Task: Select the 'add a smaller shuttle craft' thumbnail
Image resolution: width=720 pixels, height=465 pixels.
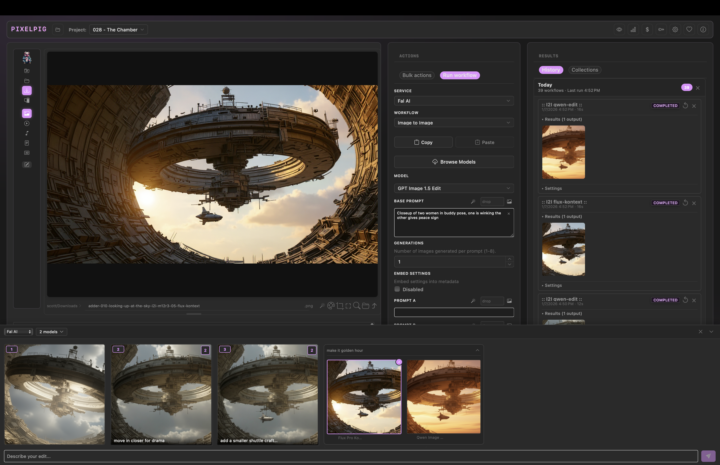Action: (268, 394)
